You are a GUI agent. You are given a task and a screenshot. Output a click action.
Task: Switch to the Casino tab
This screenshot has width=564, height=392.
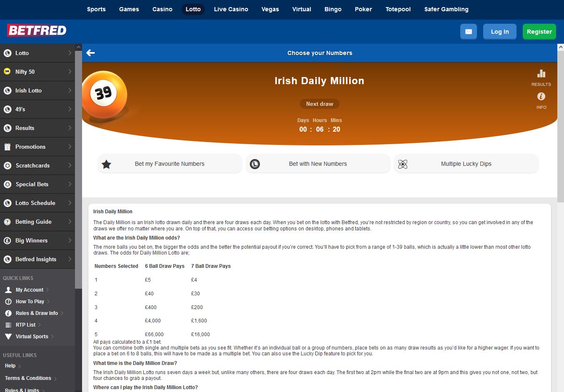(162, 9)
